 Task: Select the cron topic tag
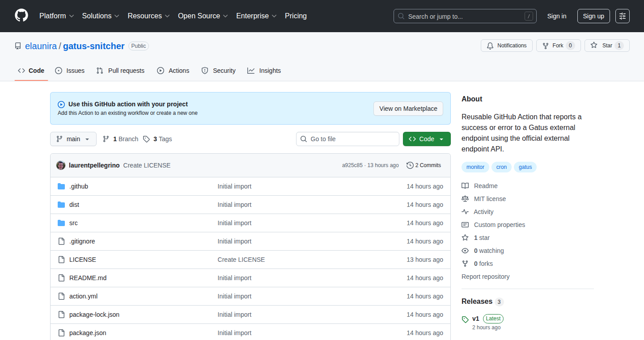coord(502,167)
